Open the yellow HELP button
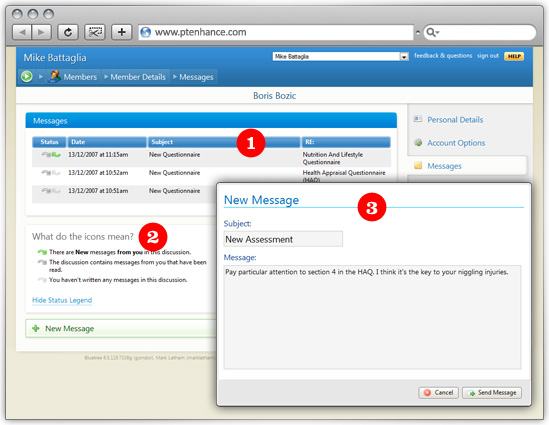This screenshot has height=425, width=549. (514, 56)
